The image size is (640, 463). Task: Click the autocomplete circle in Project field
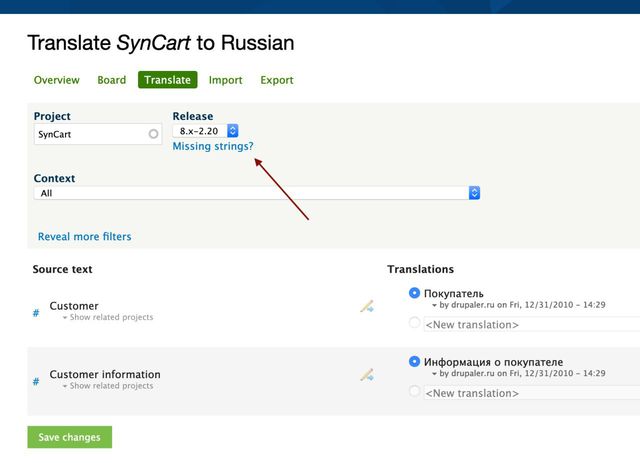[153, 134]
